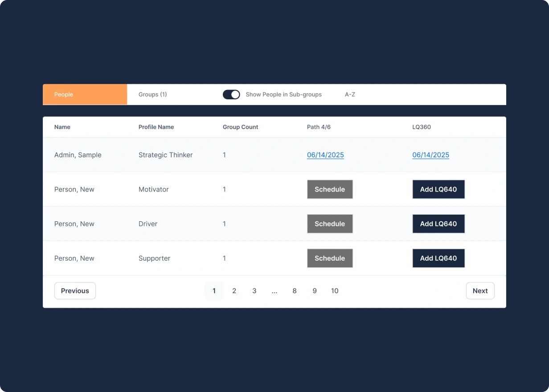Click Schedule in the Driver row
The height and width of the screenshot is (392, 549).
(330, 224)
